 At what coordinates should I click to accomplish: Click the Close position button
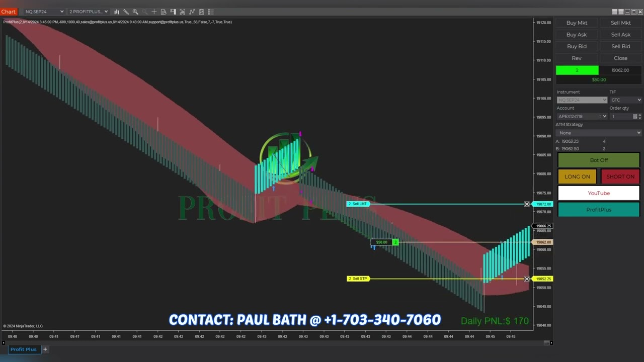[x=620, y=58]
